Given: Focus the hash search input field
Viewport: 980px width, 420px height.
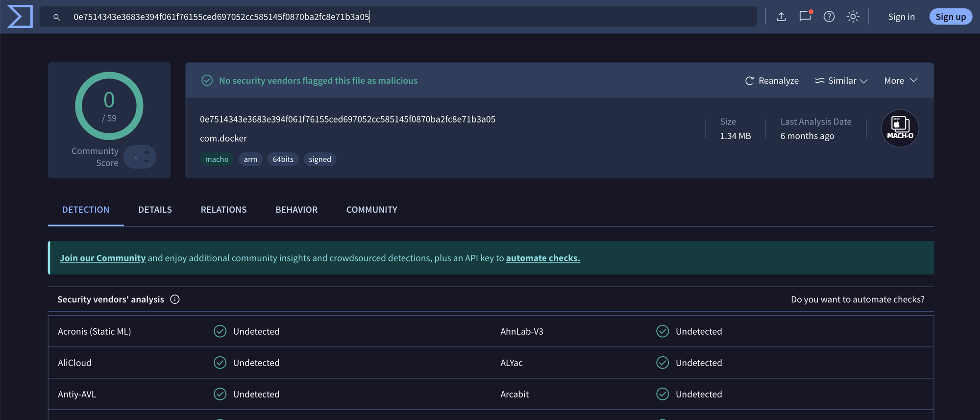Looking at the screenshot, I should coord(398,17).
